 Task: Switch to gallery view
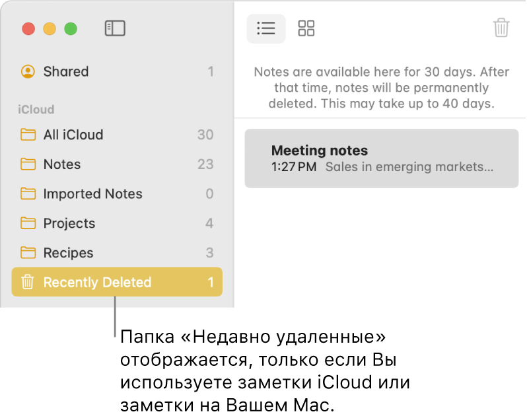point(306,28)
